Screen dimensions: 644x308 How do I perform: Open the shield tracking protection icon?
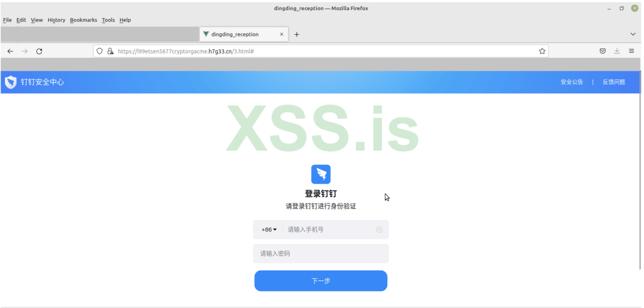click(100, 51)
